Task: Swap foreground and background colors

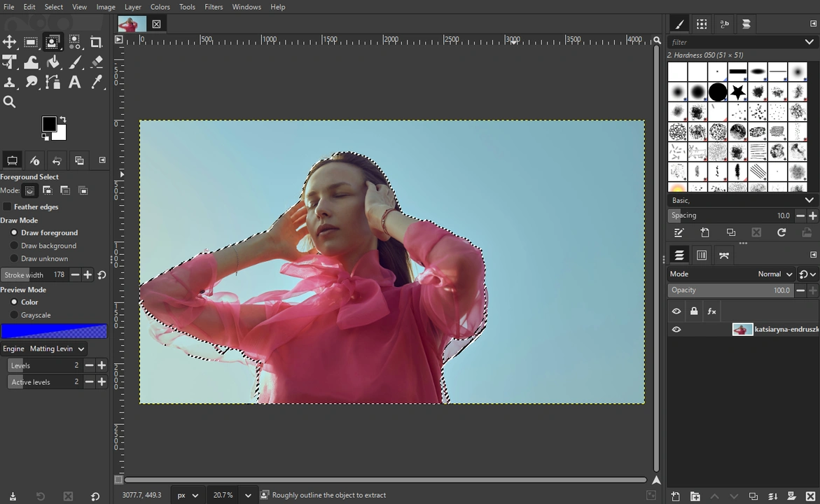Action: [63, 119]
